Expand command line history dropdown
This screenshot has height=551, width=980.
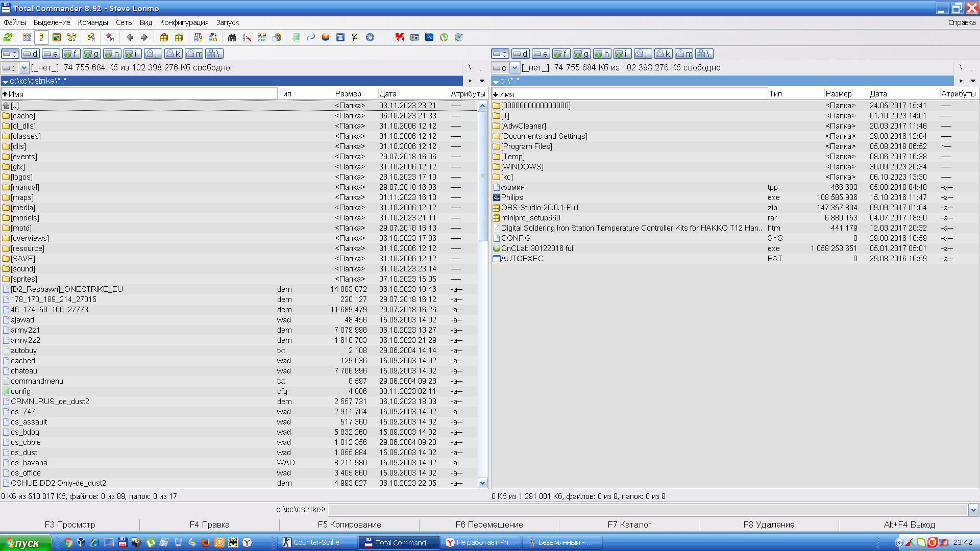tap(973, 509)
